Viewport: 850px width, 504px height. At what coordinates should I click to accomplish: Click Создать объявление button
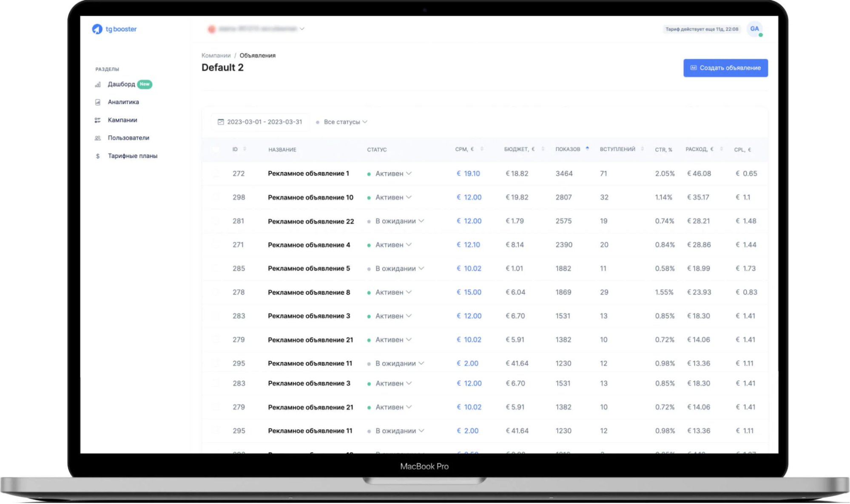(725, 68)
